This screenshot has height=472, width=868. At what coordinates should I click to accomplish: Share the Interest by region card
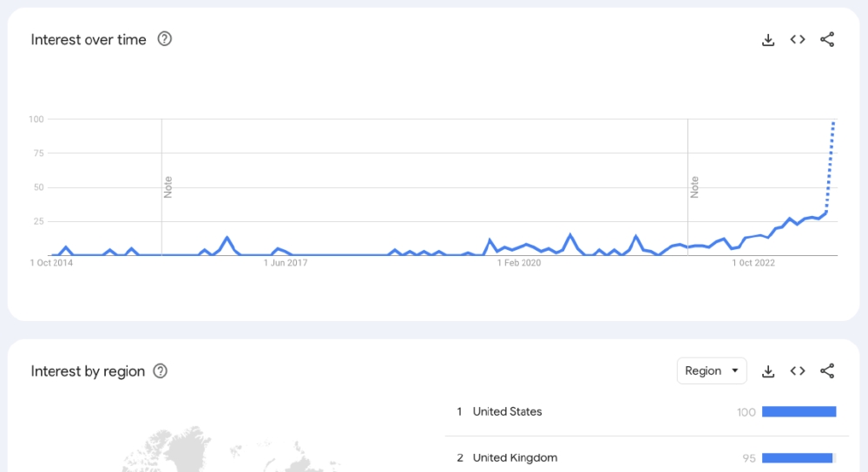pyautogui.click(x=827, y=371)
